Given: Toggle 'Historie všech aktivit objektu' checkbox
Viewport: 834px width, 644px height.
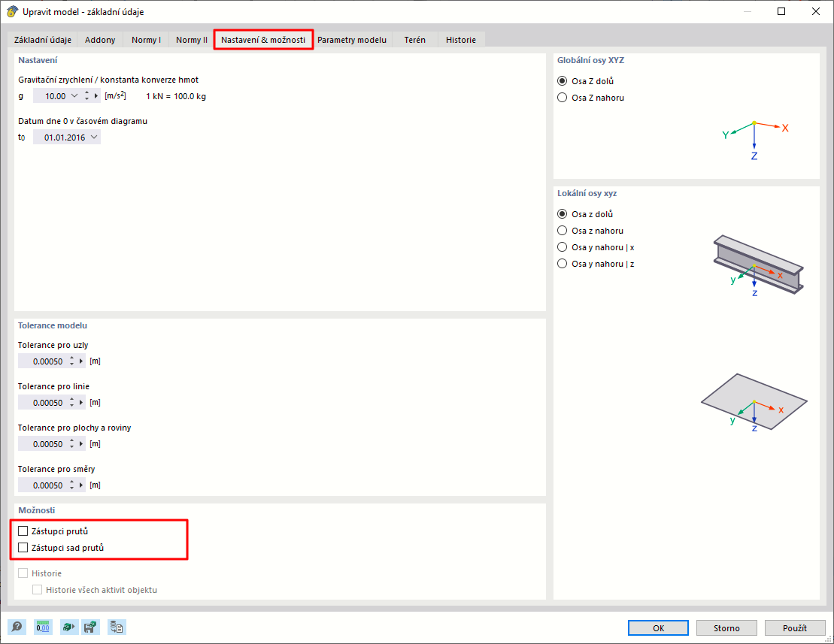Looking at the screenshot, I should tap(38, 589).
